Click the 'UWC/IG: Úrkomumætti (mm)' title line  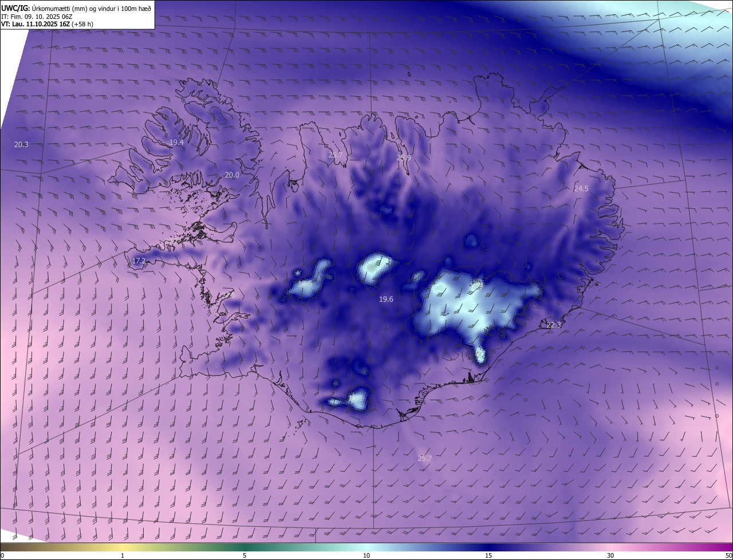coord(76,8)
